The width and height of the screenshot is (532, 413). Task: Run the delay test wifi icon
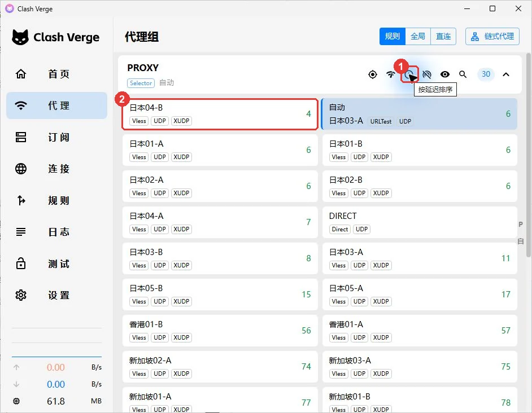coord(390,74)
